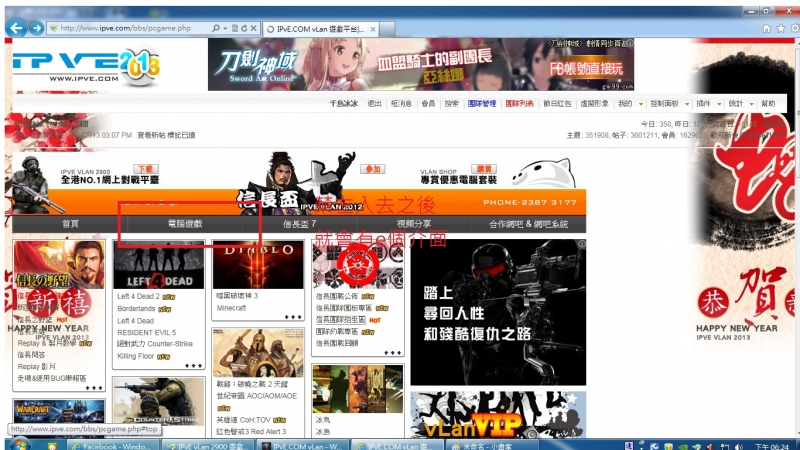Open a new blank browser tab
Image resolution: width=800 pixels, height=450 pixels.
click(x=387, y=29)
